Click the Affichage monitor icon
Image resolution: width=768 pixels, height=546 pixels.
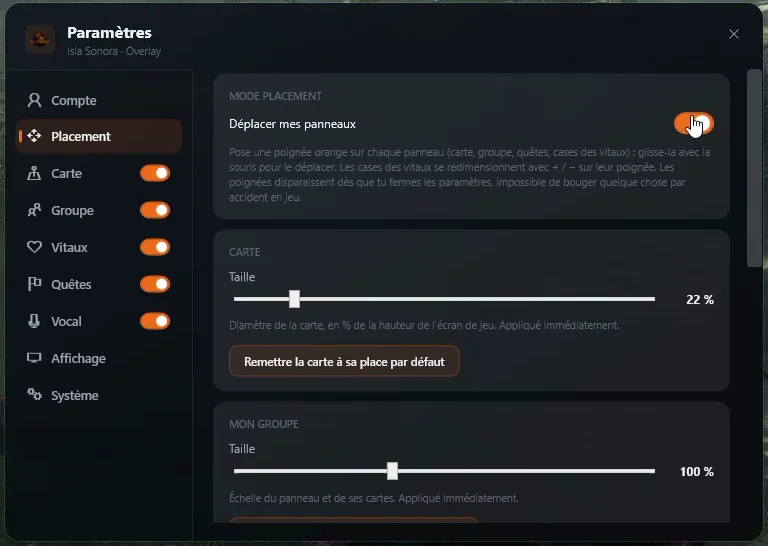[34, 358]
